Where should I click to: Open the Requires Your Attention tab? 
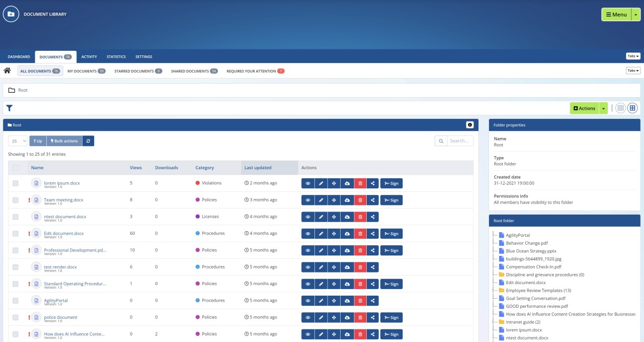pos(255,71)
